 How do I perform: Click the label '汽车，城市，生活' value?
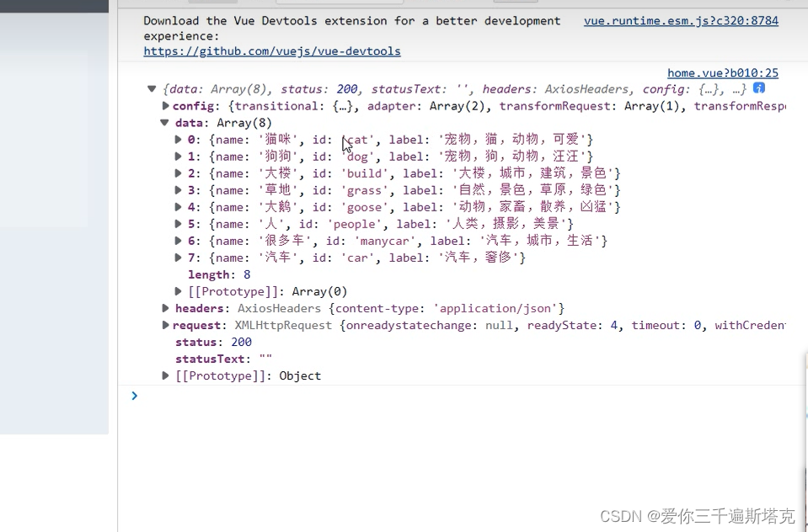(x=540, y=241)
